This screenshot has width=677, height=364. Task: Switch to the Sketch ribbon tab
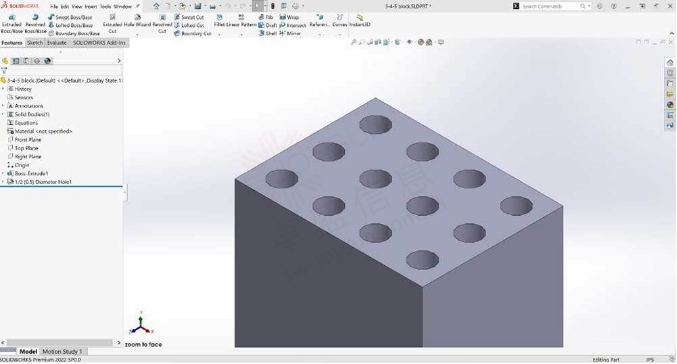pos(35,43)
